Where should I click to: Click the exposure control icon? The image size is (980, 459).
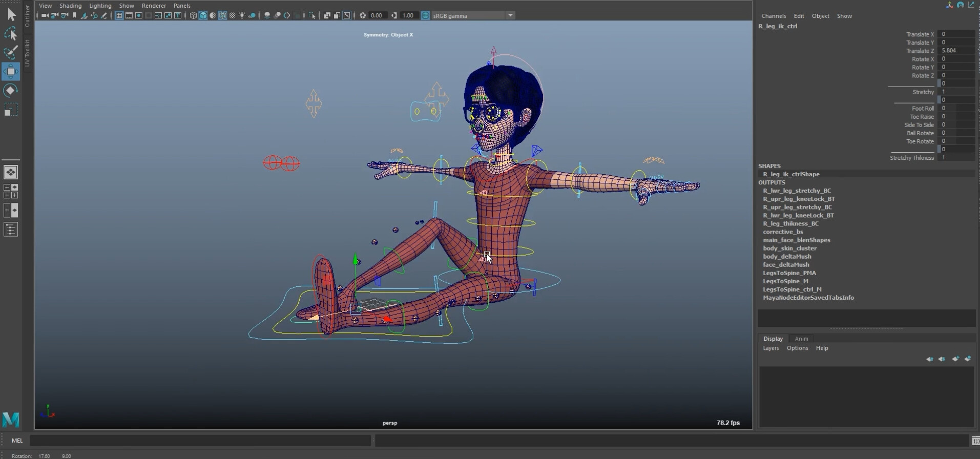(363, 15)
